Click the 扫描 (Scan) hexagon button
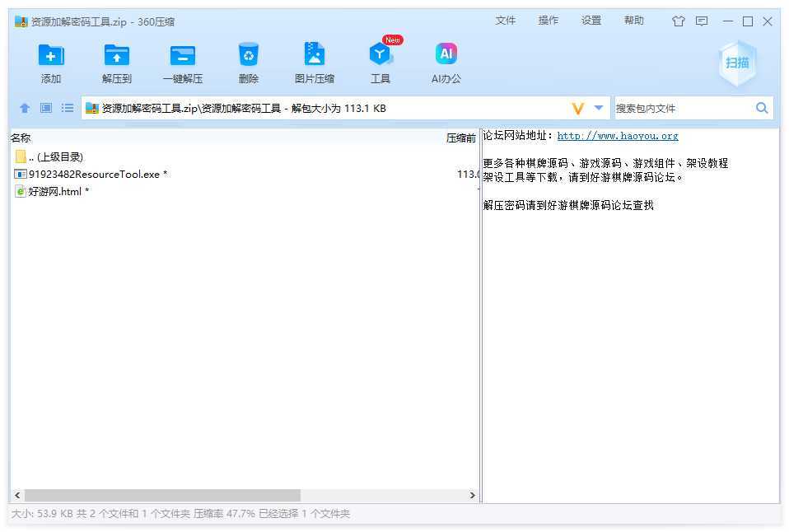Viewport: 789px width, 532px height. point(736,63)
